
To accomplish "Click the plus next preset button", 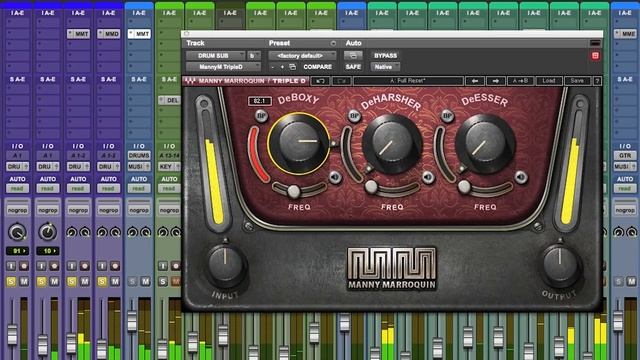I will 282,67.
